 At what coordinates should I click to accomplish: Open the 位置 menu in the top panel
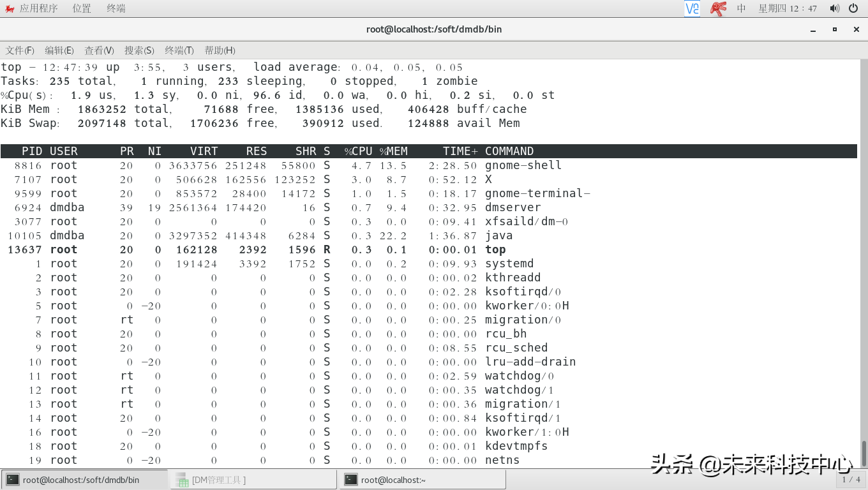click(x=82, y=8)
